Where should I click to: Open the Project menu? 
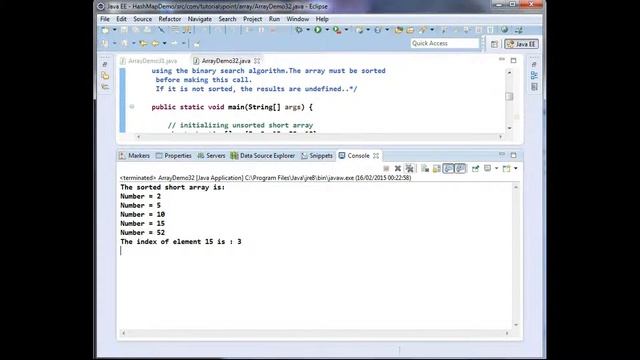[253, 19]
